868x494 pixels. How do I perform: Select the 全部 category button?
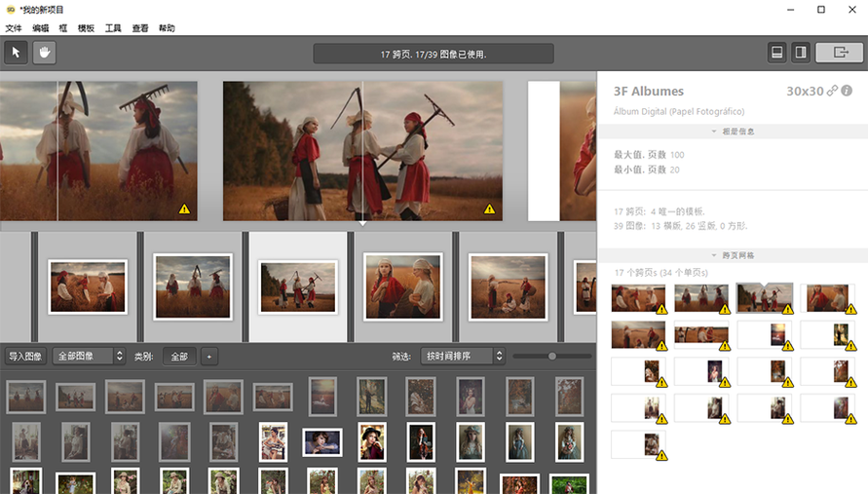(x=179, y=357)
